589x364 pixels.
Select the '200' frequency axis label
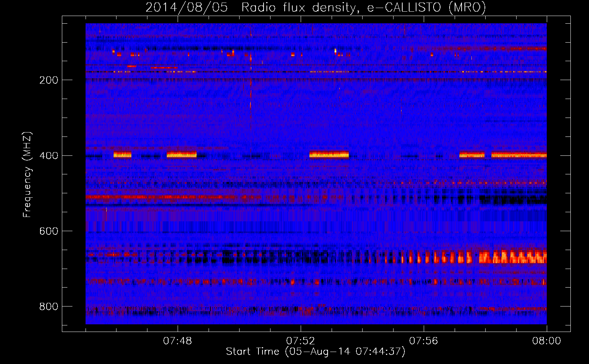coord(49,80)
